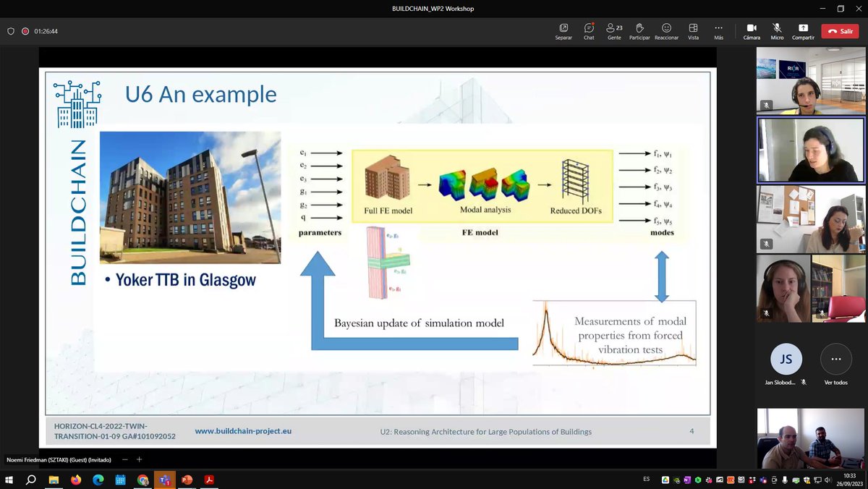Launch Firefox from the taskbar
868x489 pixels.
point(76,480)
